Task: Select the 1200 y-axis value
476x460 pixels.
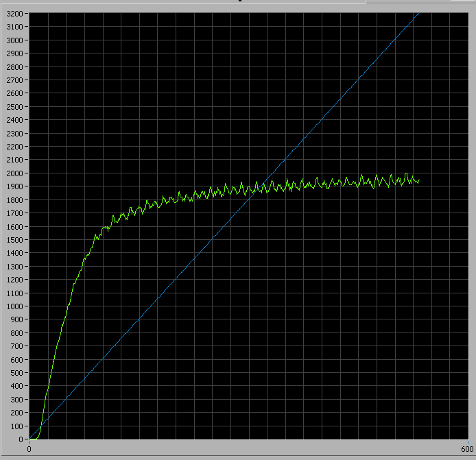Action: point(14,280)
